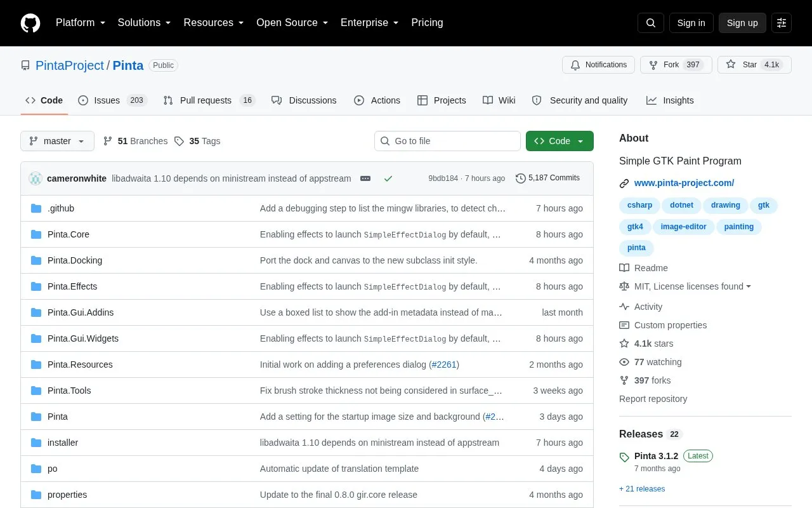
Task: Expand the MIT license dropdown
Action: [x=685, y=286]
